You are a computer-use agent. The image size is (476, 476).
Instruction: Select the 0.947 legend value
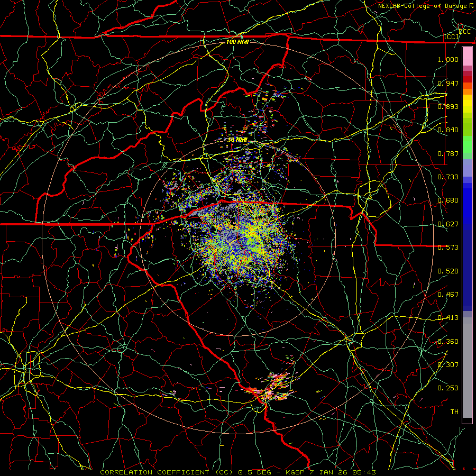click(x=448, y=83)
